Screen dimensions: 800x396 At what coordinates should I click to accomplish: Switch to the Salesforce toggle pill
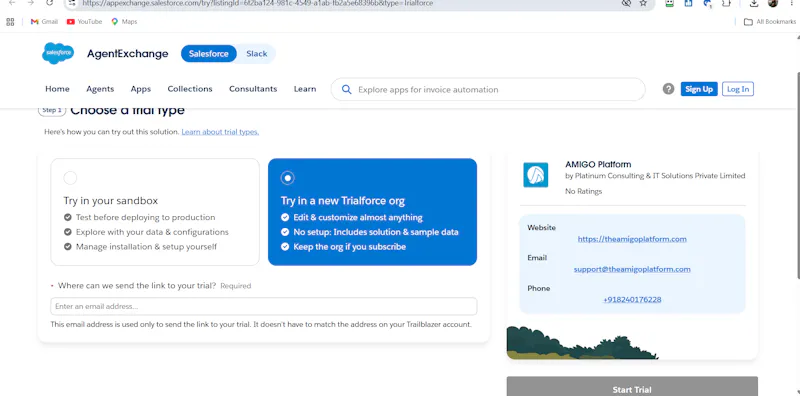coord(209,54)
